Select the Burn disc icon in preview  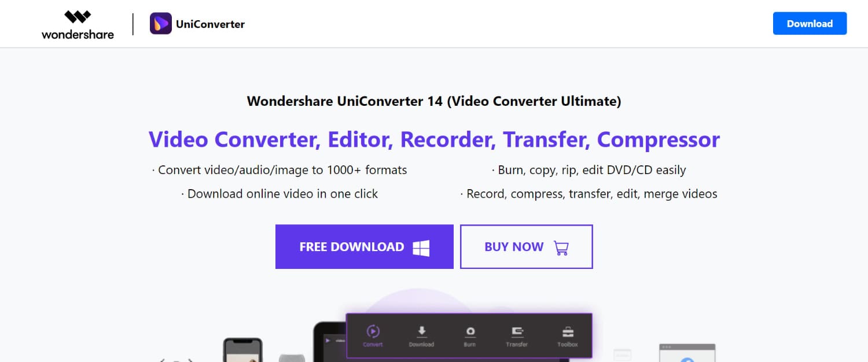470,331
